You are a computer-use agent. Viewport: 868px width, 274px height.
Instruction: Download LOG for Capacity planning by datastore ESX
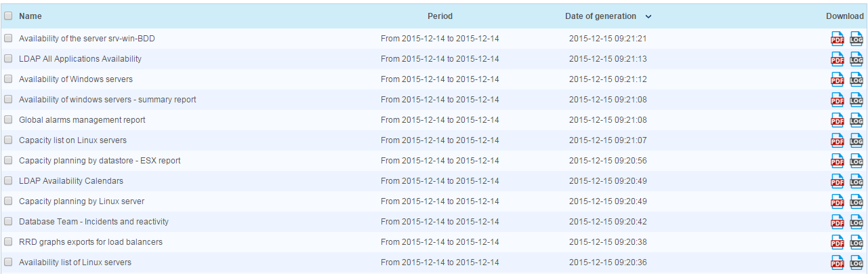pyautogui.click(x=856, y=161)
